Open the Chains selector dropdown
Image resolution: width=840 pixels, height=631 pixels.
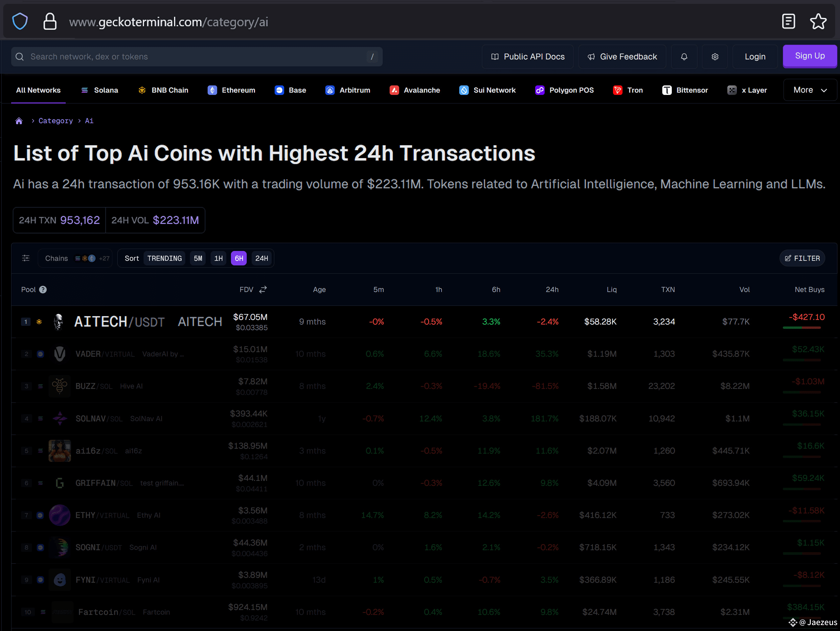[x=75, y=258]
